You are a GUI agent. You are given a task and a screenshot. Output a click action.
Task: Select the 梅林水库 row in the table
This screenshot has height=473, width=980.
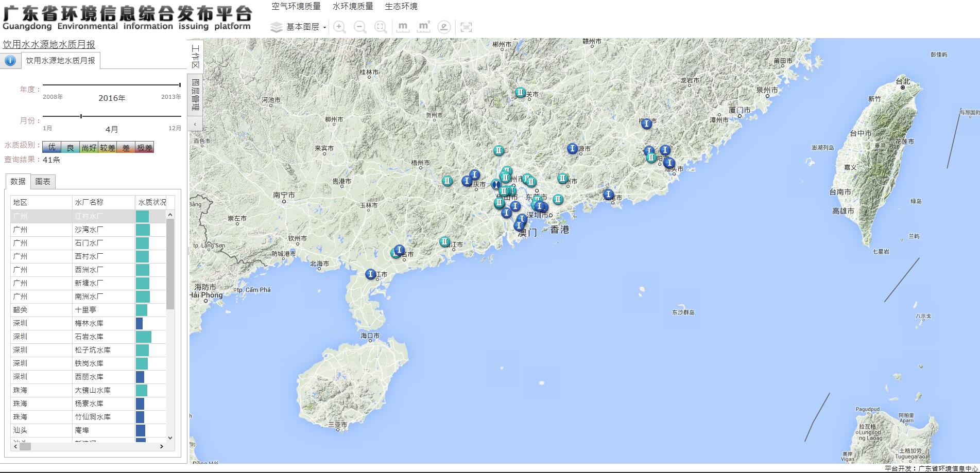click(x=89, y=323)
